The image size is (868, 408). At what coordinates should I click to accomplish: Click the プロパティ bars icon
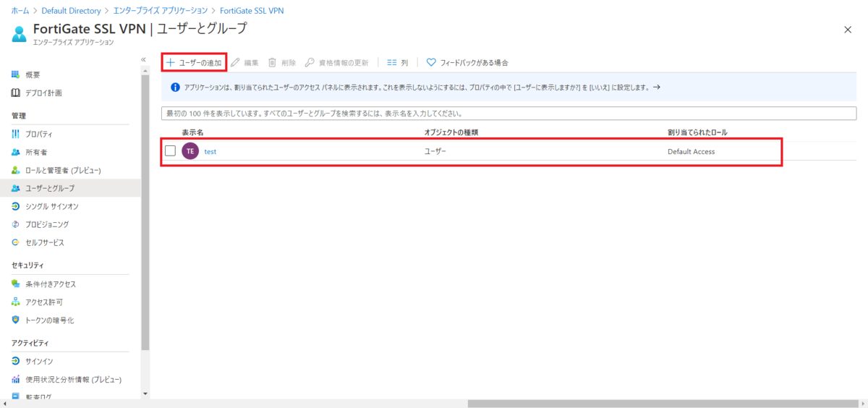click(x=16, y=135)
